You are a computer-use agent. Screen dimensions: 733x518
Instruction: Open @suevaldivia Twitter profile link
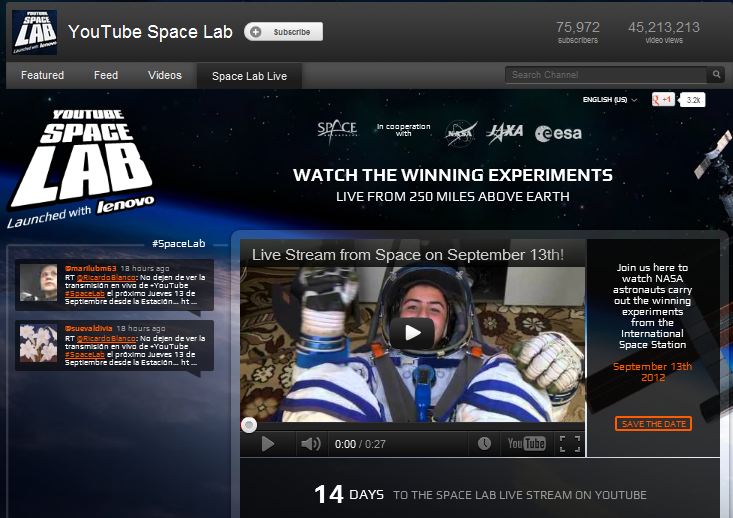(89, 329)
